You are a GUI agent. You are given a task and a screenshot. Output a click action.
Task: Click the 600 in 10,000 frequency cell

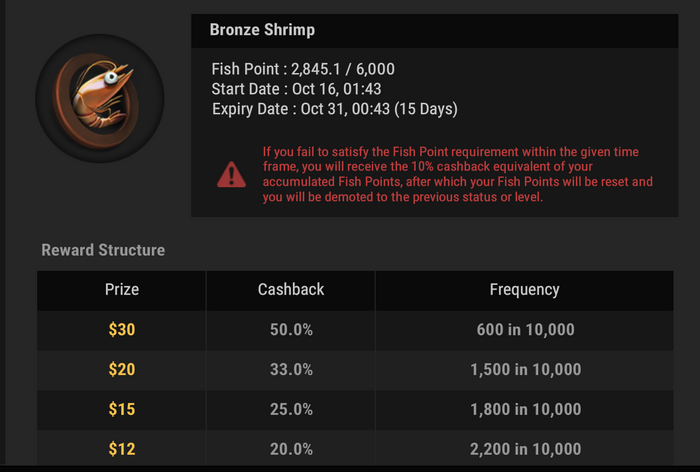pos(525,330)
